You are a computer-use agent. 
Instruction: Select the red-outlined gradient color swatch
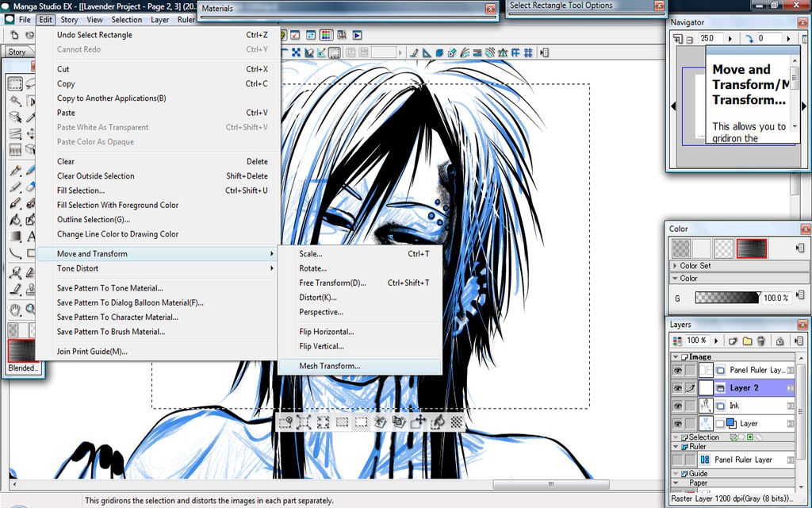pos(751,248)
